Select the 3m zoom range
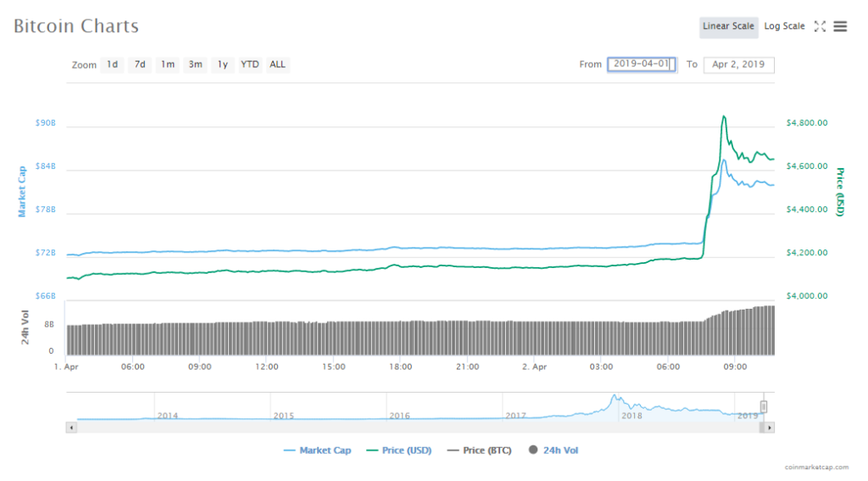 click(x=195, y=64)
